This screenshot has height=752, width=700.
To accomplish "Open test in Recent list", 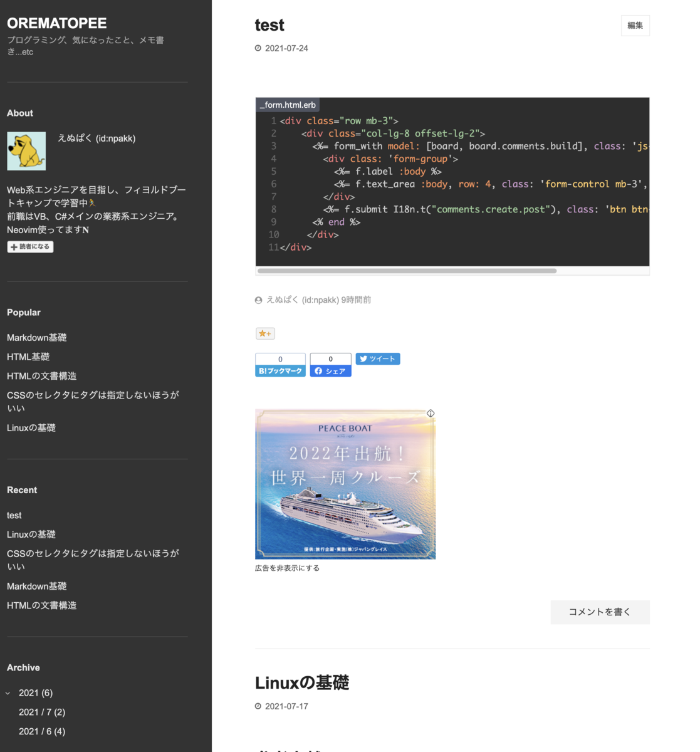I will pos(14,515).
